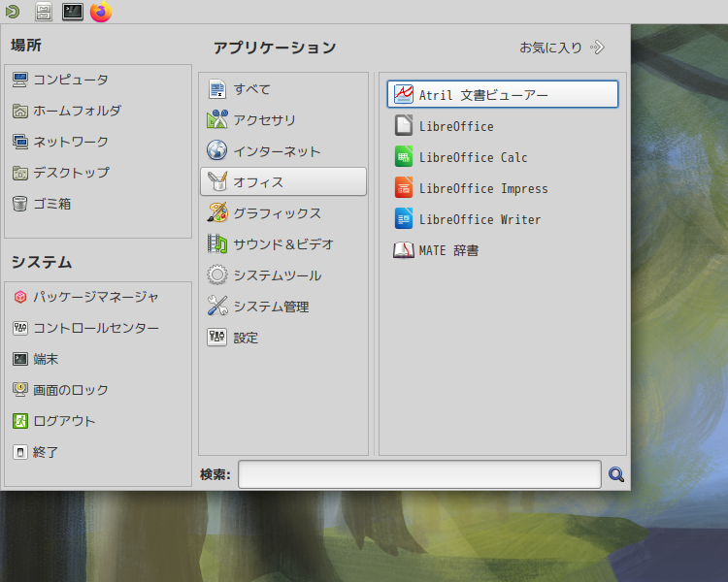Click ログアウト text entry
Screen dimensions: 728x582
[x=64, y=421]
